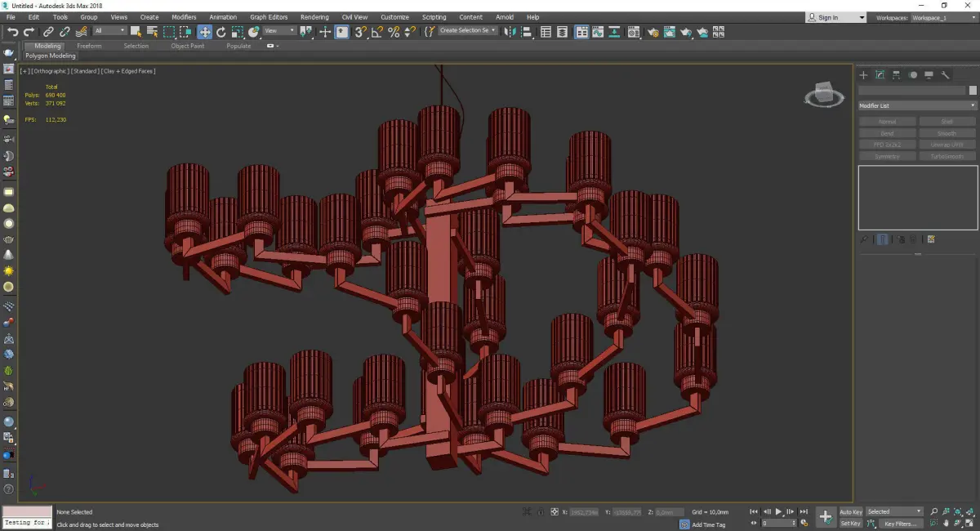Expand the Create Selection Set dropdown
This screenshot has width=980, height=531.
(x=468, y=30)
